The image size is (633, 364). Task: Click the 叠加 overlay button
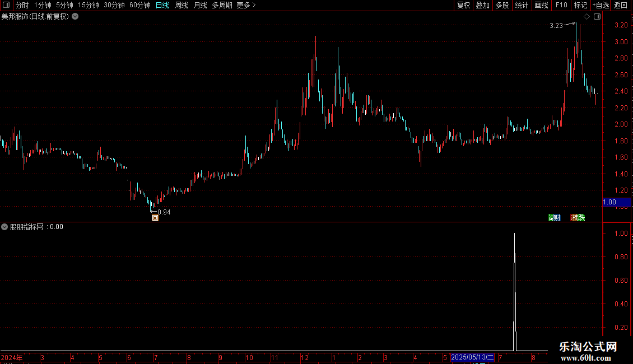(483, 5)
